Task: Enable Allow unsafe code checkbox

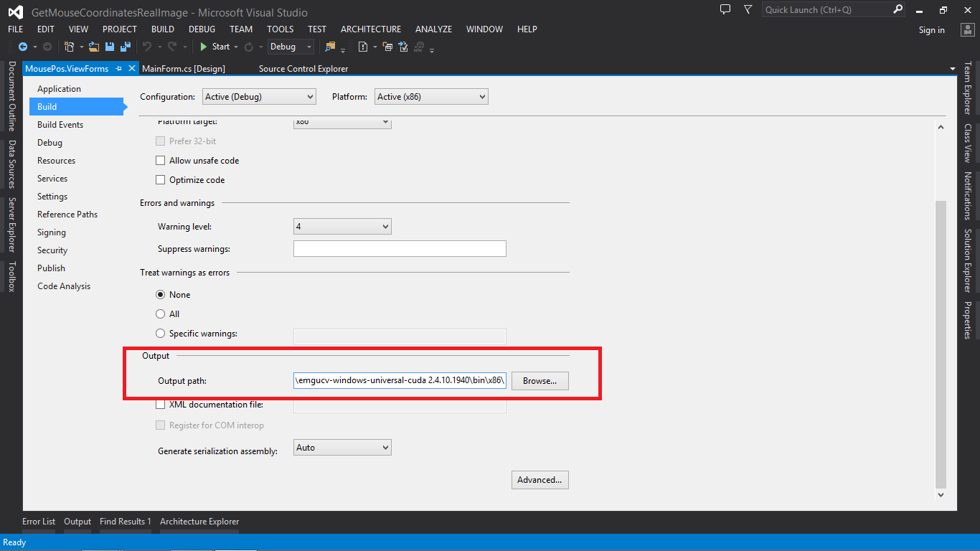Action: point(161,161)
